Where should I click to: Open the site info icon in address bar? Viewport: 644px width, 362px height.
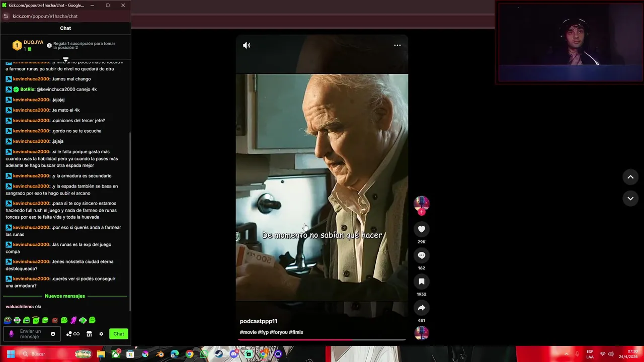(6, 16)
